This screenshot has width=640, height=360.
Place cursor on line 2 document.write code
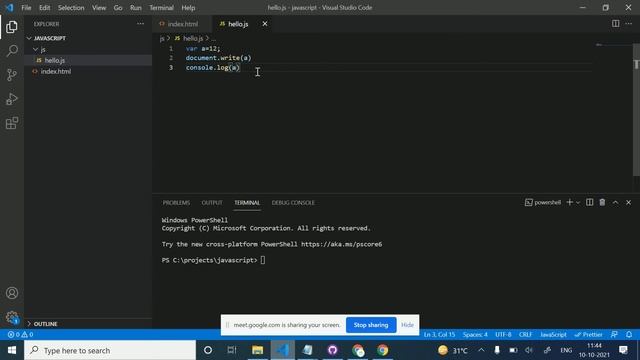pyautogui.click(x=218, y=58)
